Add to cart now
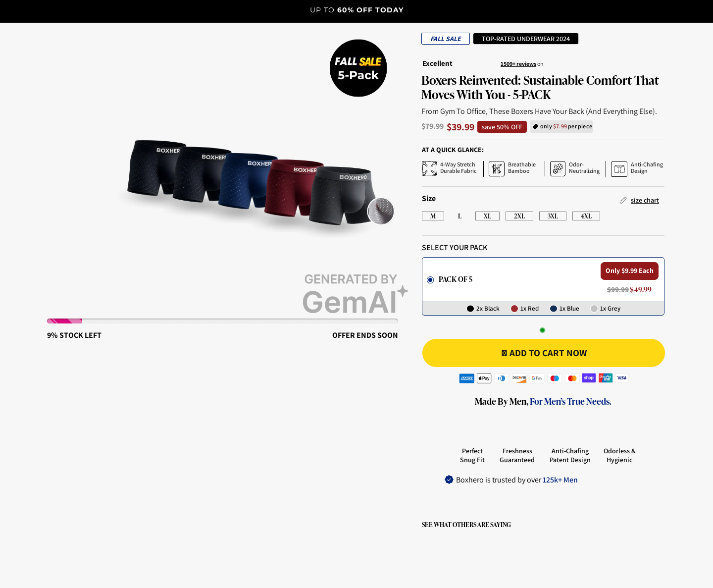 (x=544, y=353)
